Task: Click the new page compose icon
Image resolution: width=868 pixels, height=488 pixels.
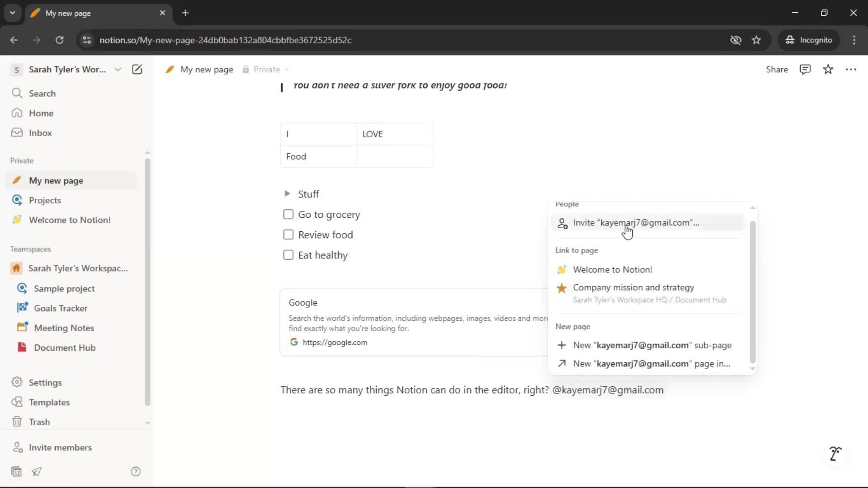Action: point(137,69)
